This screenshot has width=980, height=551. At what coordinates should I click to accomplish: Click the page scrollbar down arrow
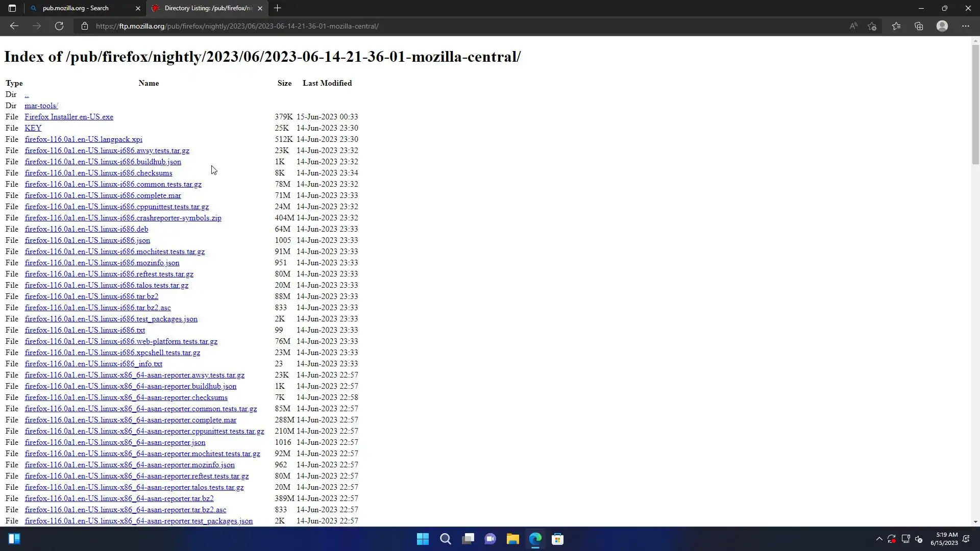(x=975, y=521)
